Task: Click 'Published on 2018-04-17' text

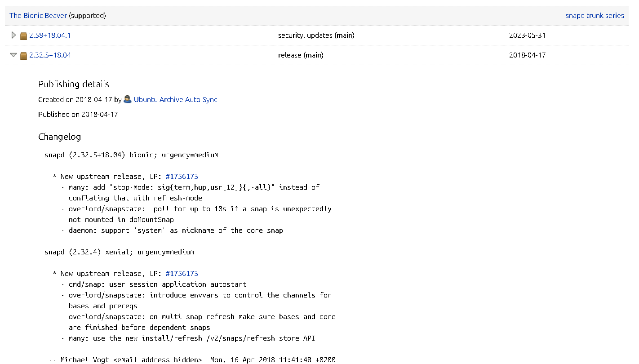Action: click(78, 114)
